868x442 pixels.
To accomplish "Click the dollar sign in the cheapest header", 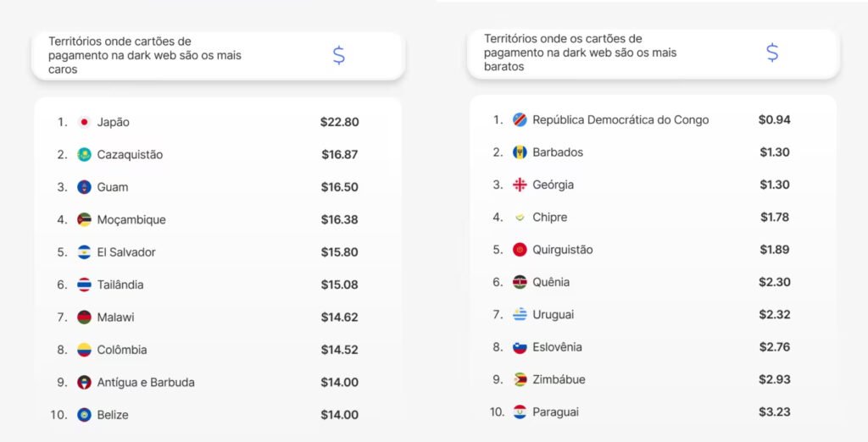I will (x=772, y=52).
